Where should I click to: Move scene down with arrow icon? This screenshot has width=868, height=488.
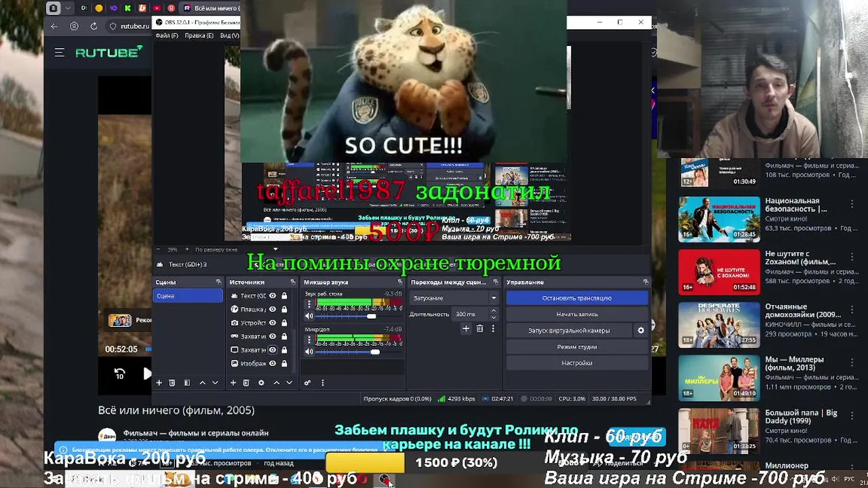(x=215, y=383)
